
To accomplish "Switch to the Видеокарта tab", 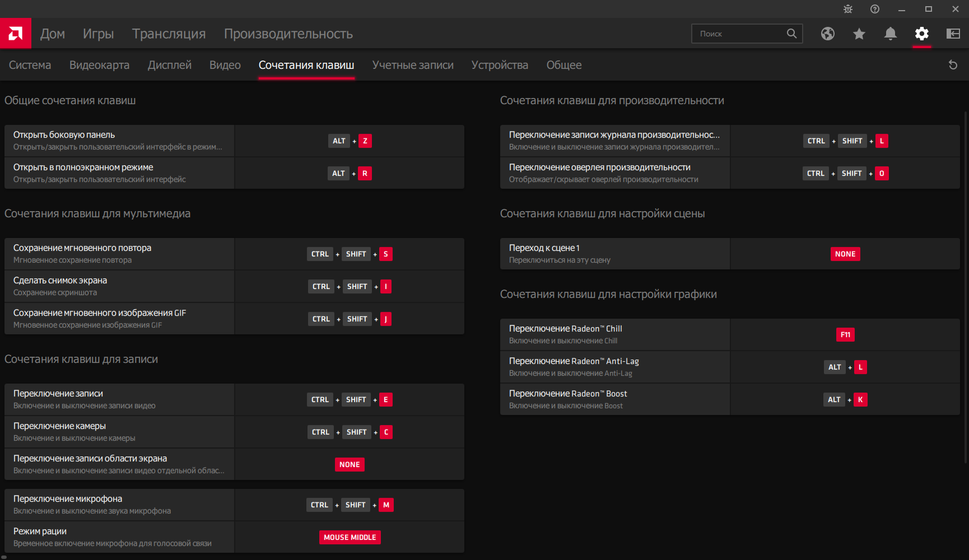I will [x=99, y=65].
